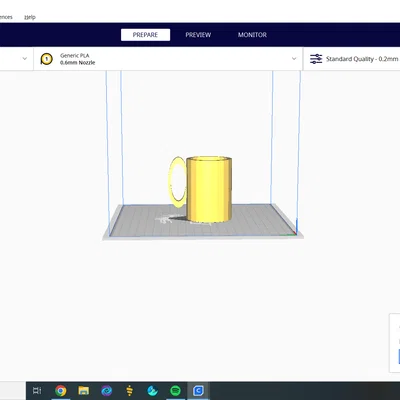Open the MONITOR stage tab

(x=252, y=35)
